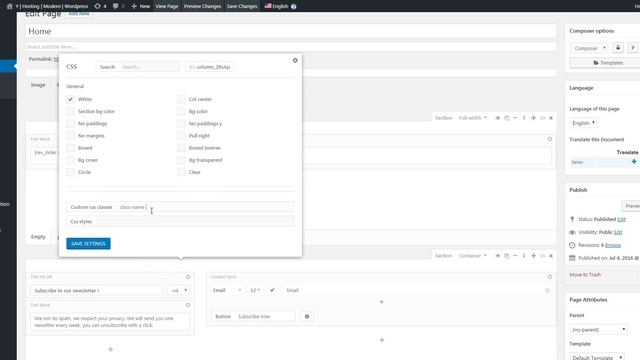Open the Email field type dropdown
This screenshot has width=640, height=360.
[227, 290]
